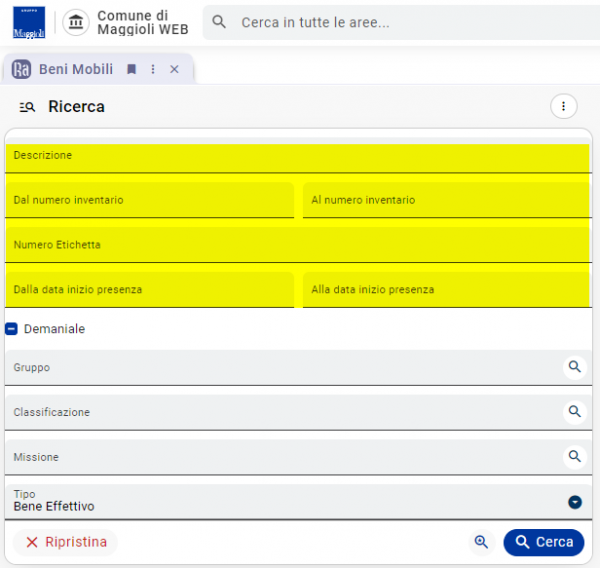This screenshot has height=568, width=600.
Task: Click the Al numero inventario field
Action: point(447,200)
